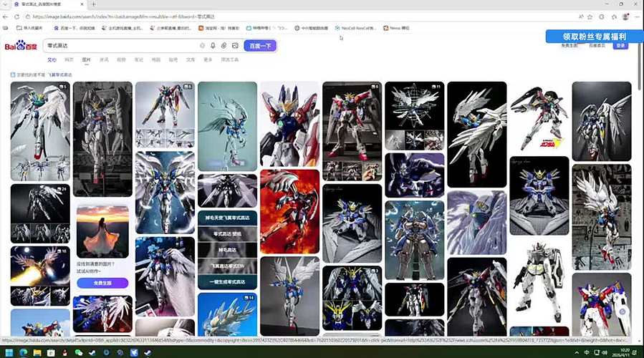644x358 pixels.
Task: Click the Baidu logo
Action: 20,47
